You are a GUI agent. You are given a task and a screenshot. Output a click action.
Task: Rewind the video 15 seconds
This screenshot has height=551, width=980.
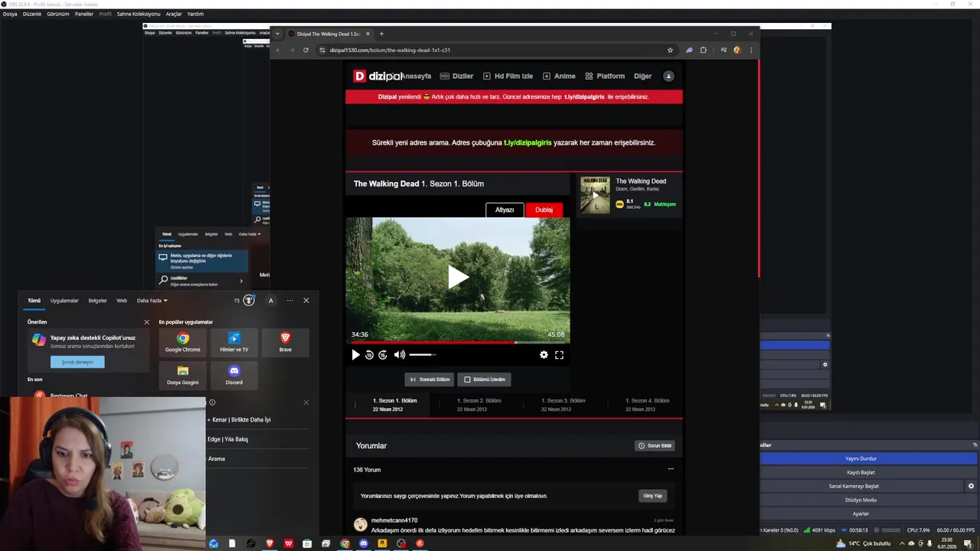pyautogui.click(x=369, y=355)
